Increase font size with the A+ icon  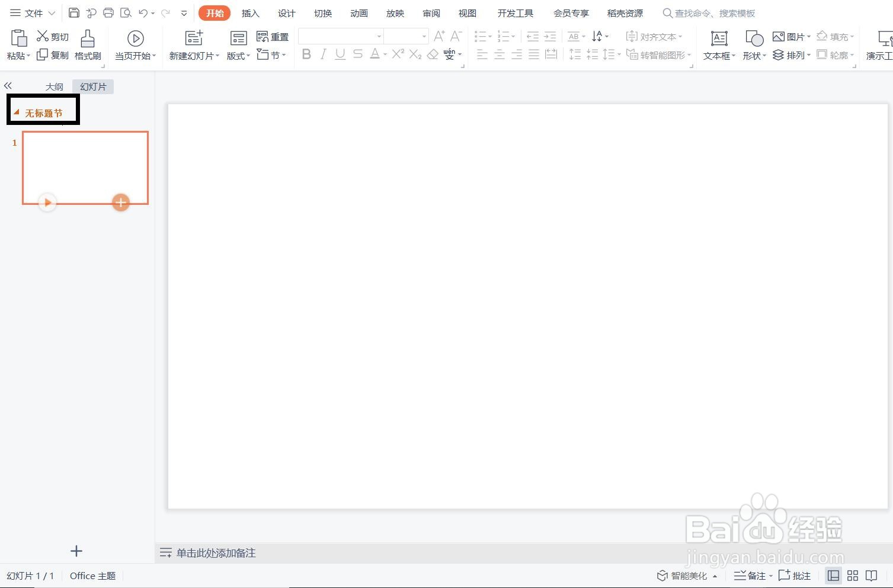439,37
